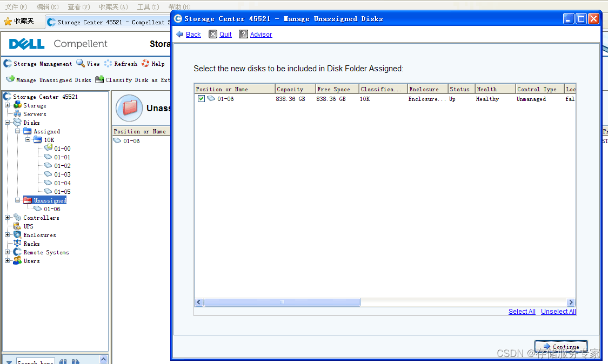Open the 编辑(E) menu
This screenshot has height=364, width=608.
(48, 6)
